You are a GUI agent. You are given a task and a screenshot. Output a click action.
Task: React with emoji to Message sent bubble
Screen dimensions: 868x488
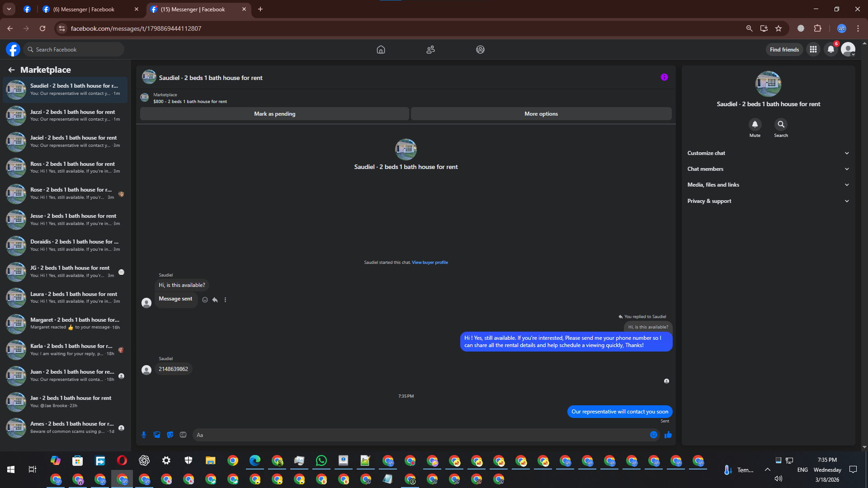(x=205, y=300)
